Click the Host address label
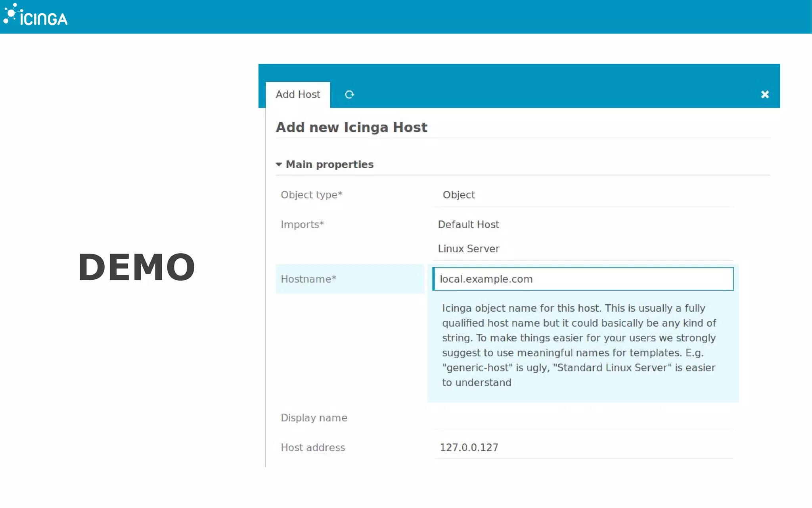This screenshot has width=812, height=508. [x=313, y=448]
